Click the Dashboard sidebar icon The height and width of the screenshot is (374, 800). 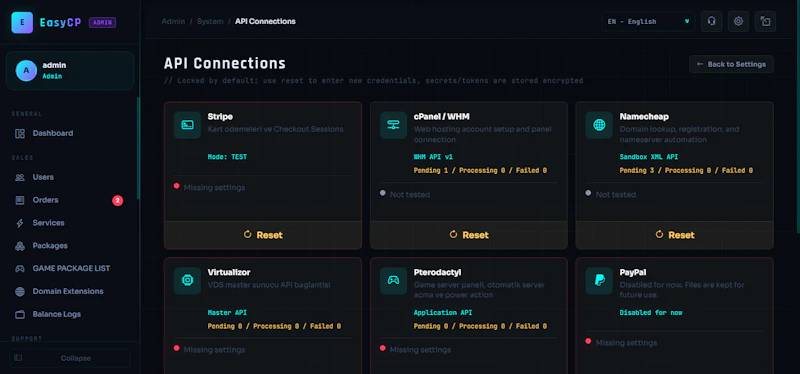point(20,133)
